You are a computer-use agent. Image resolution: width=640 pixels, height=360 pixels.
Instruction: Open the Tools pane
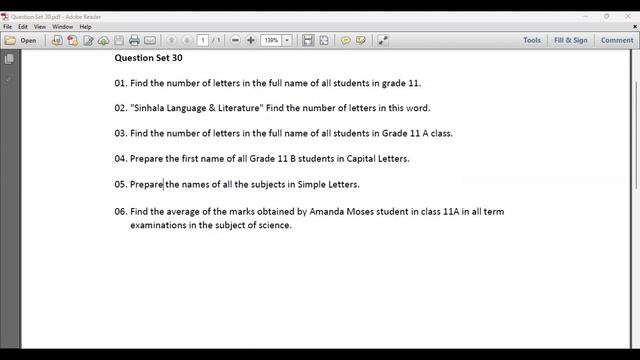click(532, 40)
